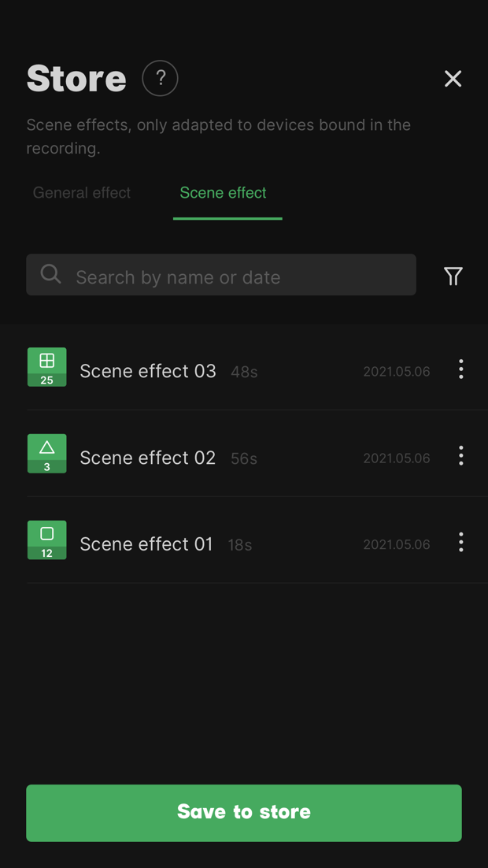Select the Scene effect 02 triangle icon

[x=47, y=454]
